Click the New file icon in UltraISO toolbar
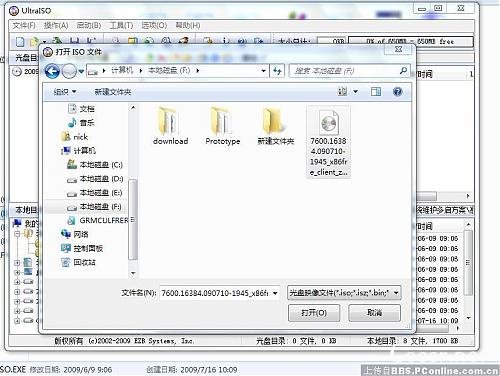Screen dimensions: 500x376 click(20, 42)
